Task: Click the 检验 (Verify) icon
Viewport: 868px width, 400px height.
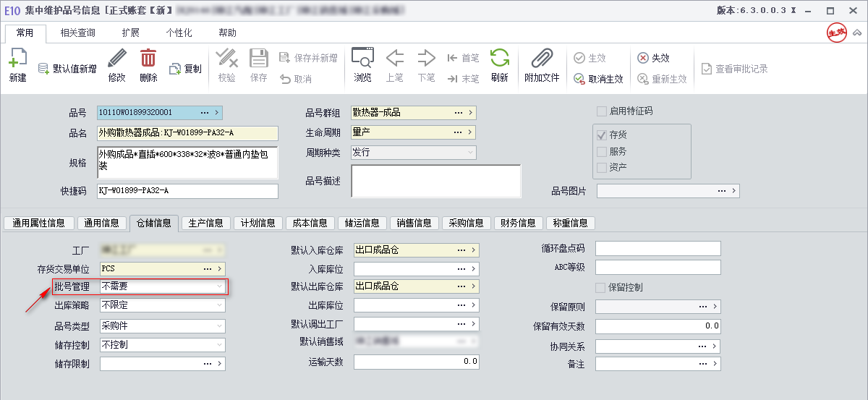Action: pyautogui.click(x=226, y=59)
